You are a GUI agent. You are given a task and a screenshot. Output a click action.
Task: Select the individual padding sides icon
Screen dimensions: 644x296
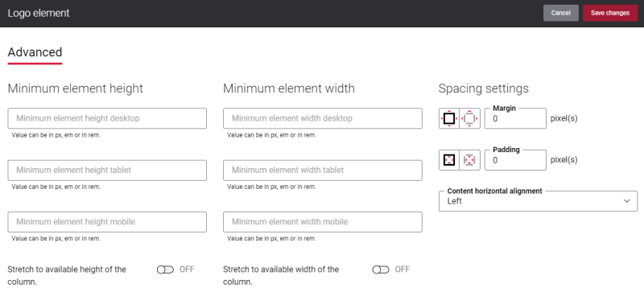coord(470,160)
